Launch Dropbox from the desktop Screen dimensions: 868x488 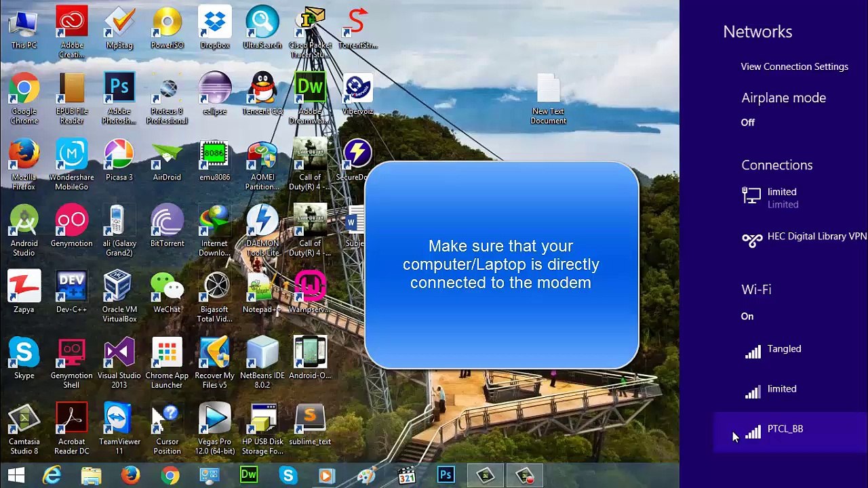(214, 28)
